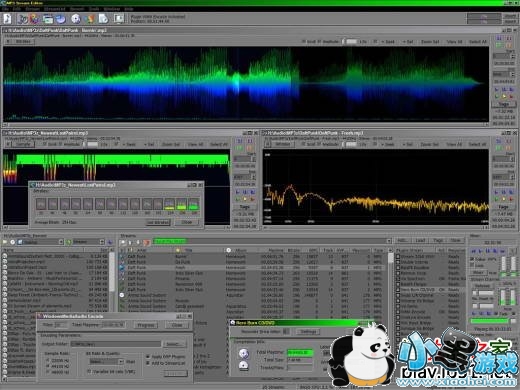Click the window-list icon in main toolbar
This screenshot has height=390, width=520.
click(x=48, y=19)
